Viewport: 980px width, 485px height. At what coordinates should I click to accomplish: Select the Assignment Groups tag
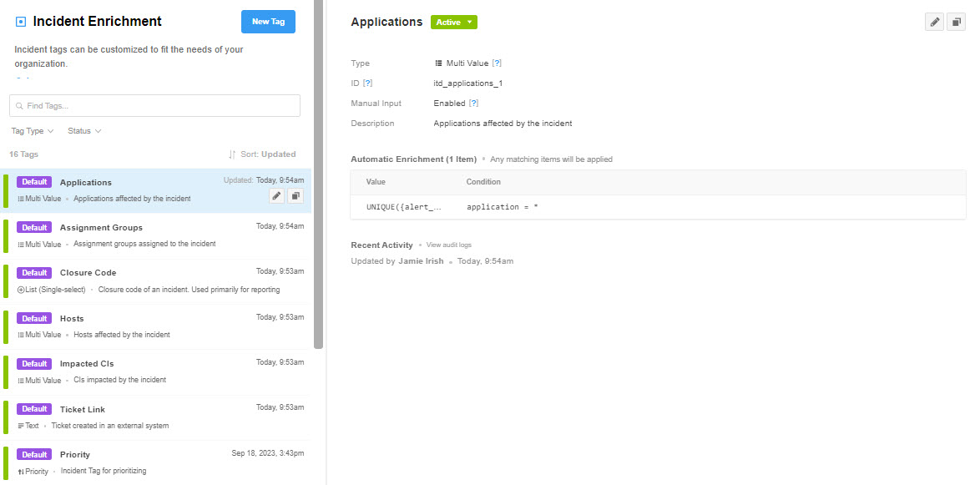pos(101,228)
